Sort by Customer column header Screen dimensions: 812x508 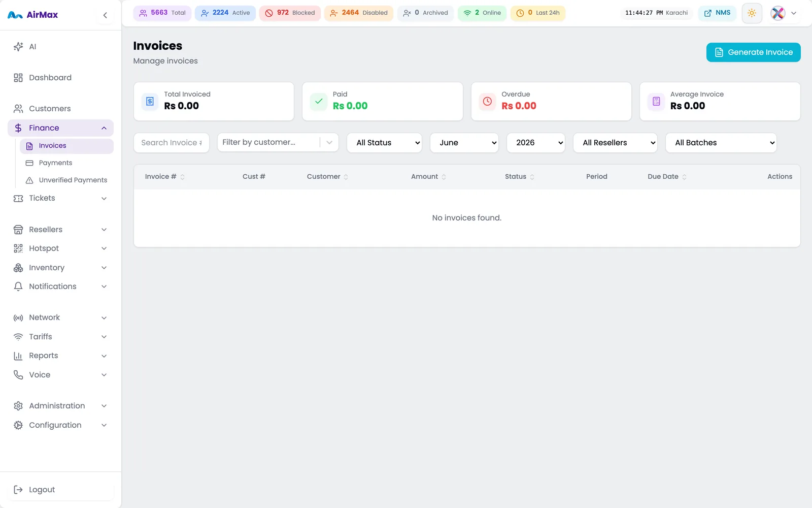pyautogui.click(x=328, y=177)
